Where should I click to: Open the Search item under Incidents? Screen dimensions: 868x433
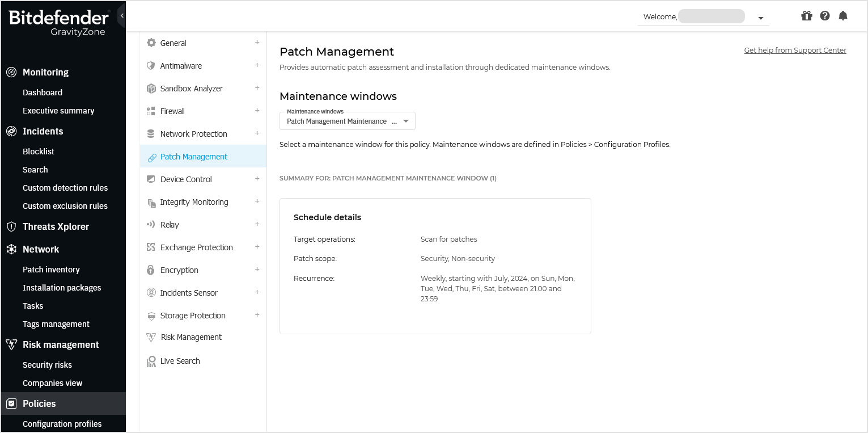pyautogui.click(x=35, y=170)
